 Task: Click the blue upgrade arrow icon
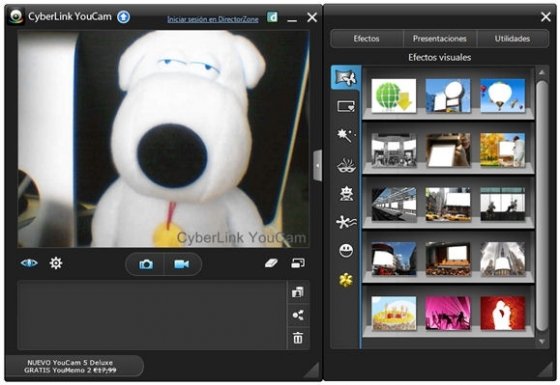(124, 17)
